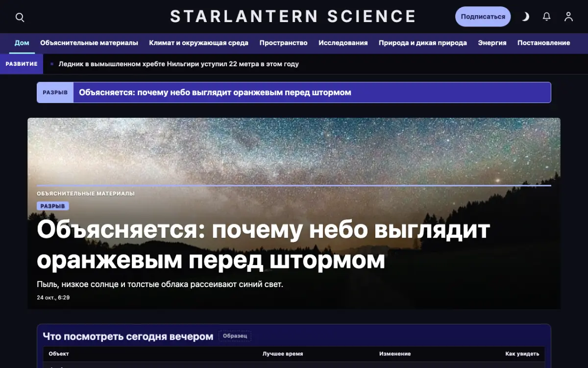Click the Образец badge
588x368 pixels.
[x=235, y=336]
